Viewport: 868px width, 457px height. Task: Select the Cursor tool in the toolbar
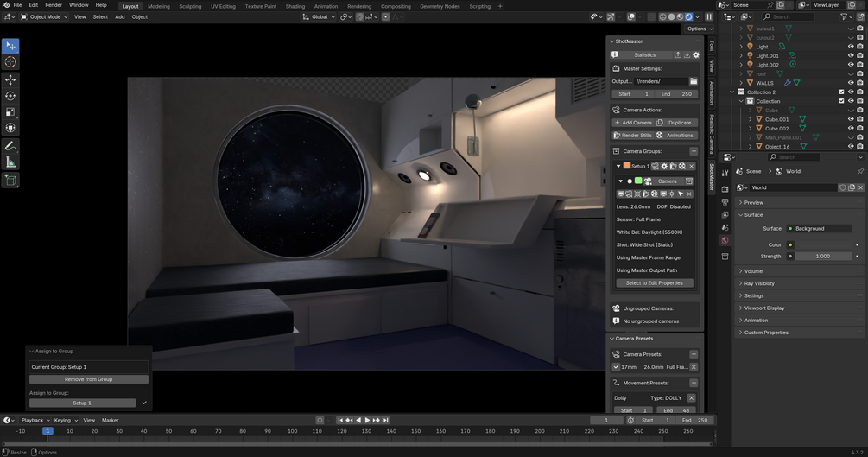tap(10, 62)
